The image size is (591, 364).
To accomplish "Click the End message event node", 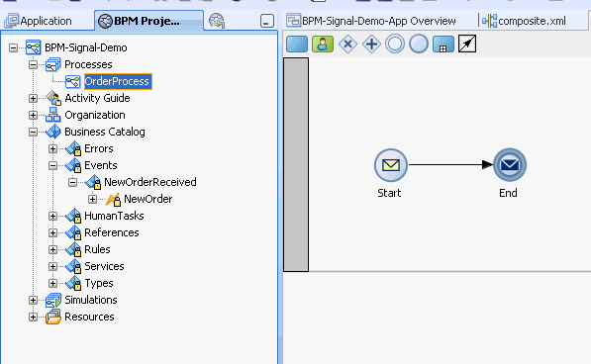I will click(510, 165).
